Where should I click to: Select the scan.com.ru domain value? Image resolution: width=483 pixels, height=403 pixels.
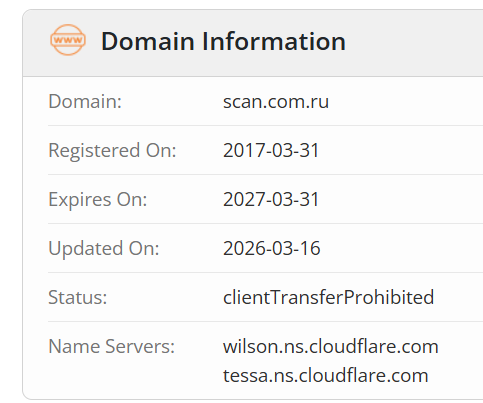276,101
